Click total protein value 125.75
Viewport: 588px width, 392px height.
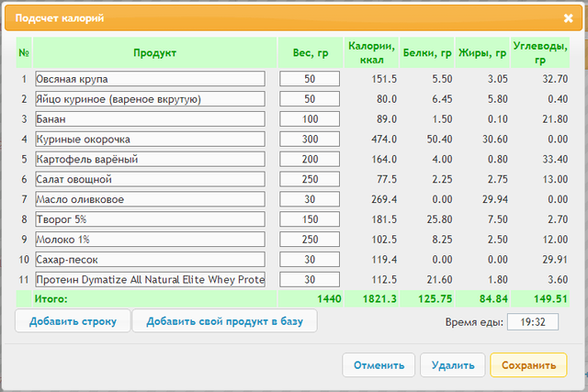click(435, 299)
